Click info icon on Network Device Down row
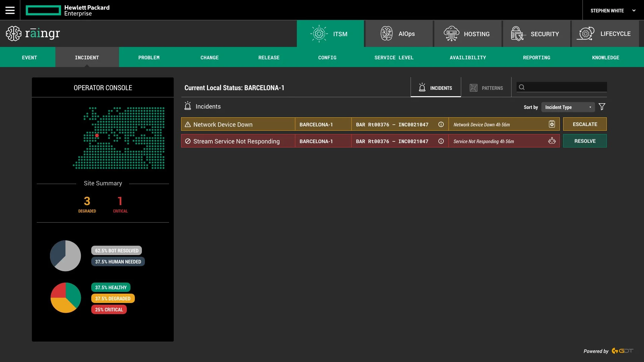The image size is (644, 362). click(x=441, y=124)
